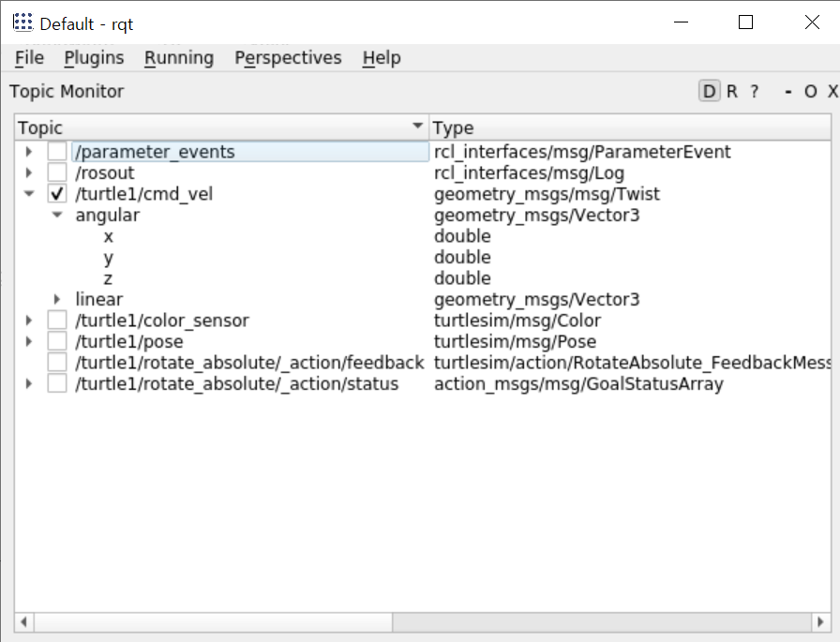
Task: Click the Topic column sort arrow
Action: pyautogui.click(x=417, y=127)
